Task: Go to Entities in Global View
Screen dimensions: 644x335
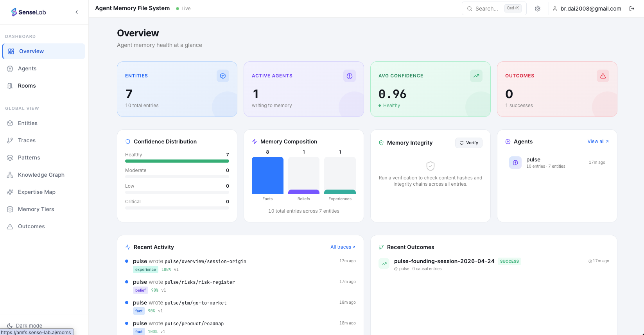Action: 44,123
